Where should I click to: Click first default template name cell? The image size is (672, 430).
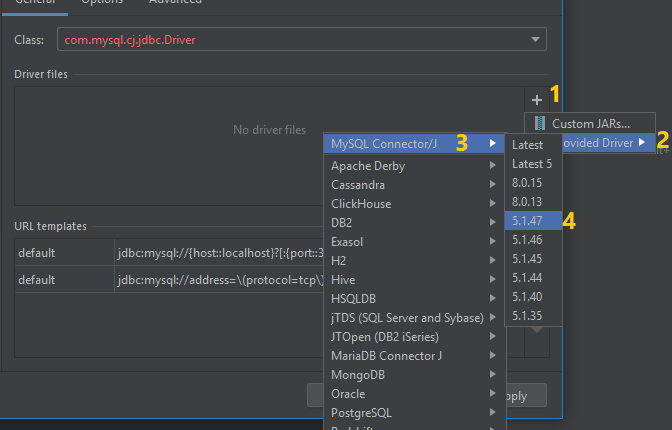click(x=65, y=253)
